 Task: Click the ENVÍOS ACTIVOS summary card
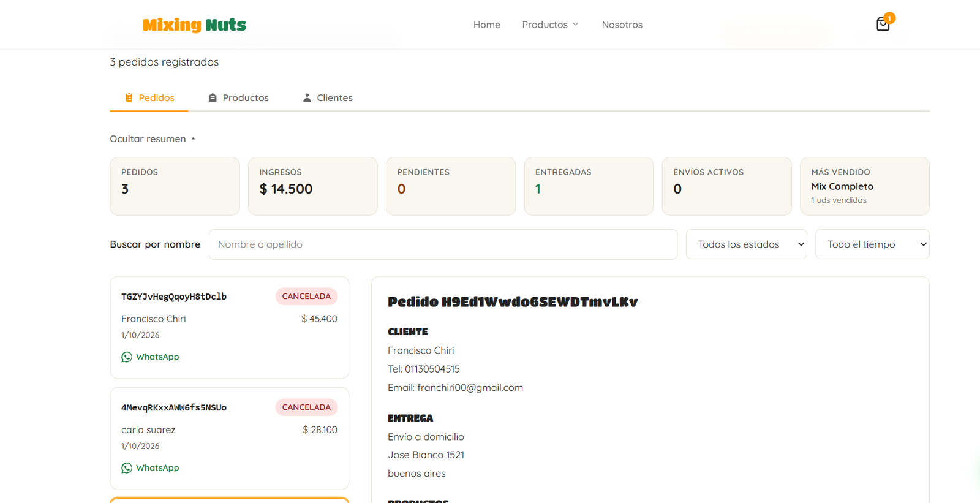[x=726, y=186]
